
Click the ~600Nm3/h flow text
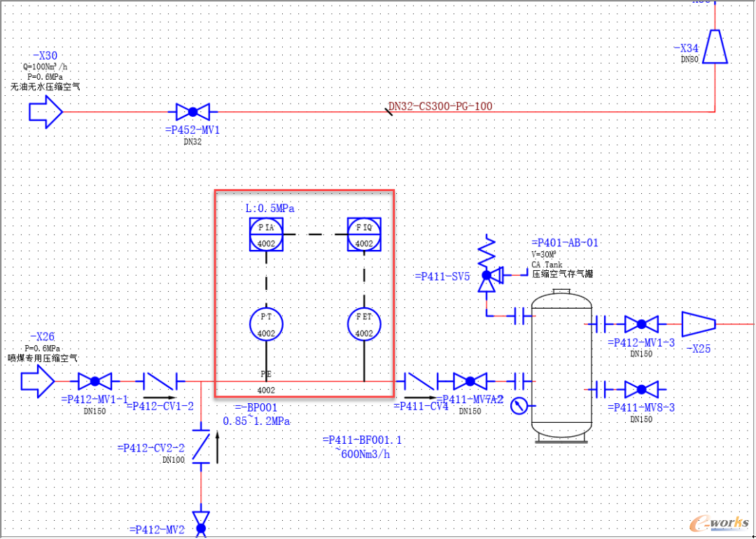click(362, 453)
